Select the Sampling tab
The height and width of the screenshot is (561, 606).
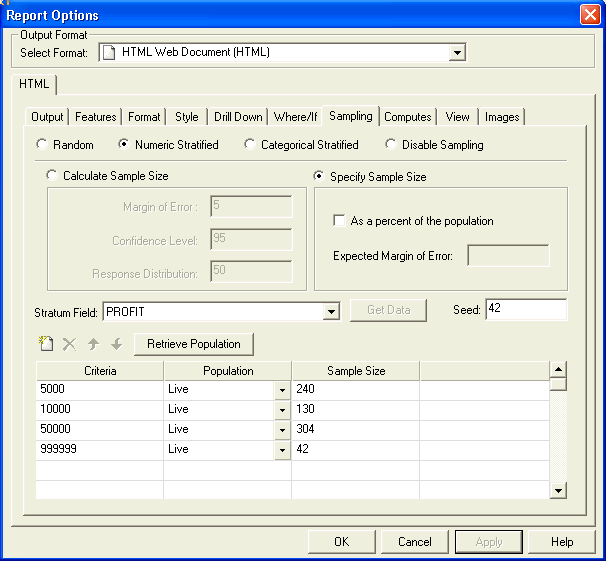click(351, 116)
